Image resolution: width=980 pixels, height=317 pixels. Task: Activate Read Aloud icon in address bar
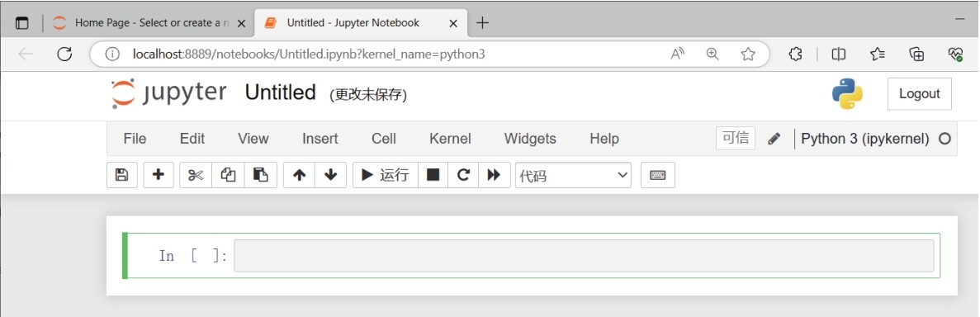678,54
